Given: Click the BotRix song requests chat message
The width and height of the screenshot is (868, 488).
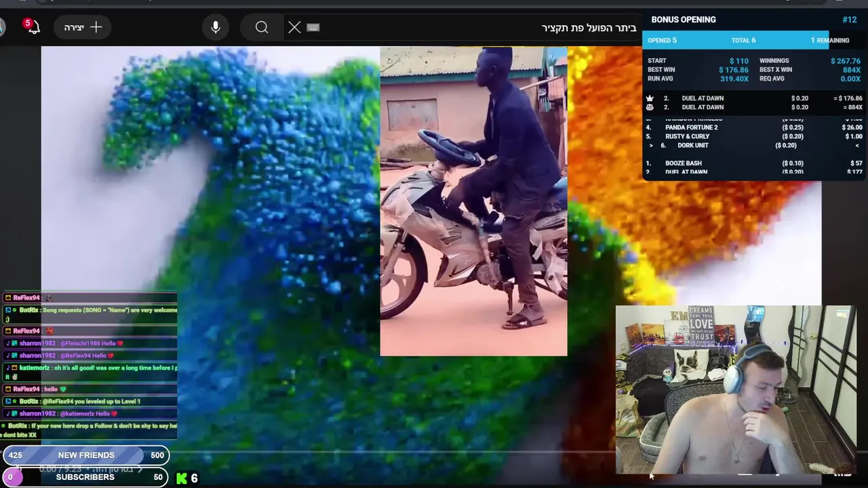Looking at the screenshot, I should [x=90, y=314].
